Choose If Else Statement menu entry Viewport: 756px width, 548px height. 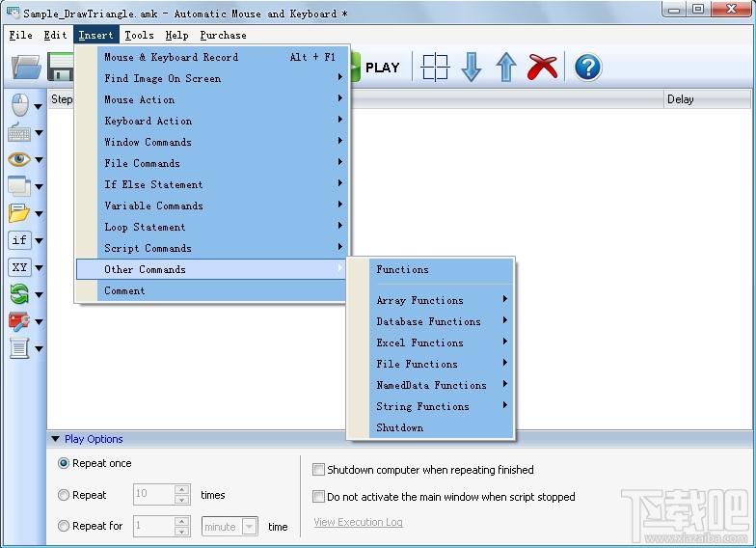[212, 184]
